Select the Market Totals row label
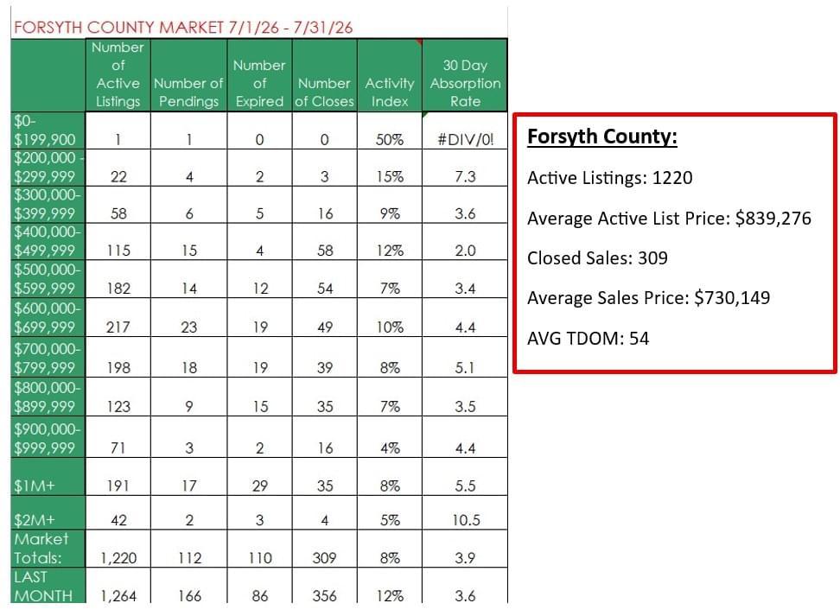Image resolution: width=840 pixels, height=616 pixels. point(48,549)
